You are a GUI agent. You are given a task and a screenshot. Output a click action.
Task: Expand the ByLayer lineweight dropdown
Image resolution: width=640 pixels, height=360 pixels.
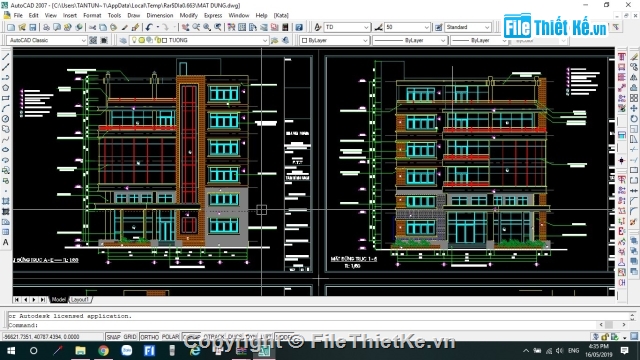click(x=504, y=40)
